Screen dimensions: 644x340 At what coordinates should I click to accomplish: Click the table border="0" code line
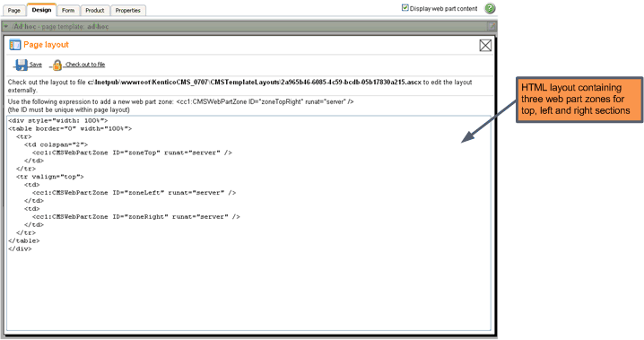point(70,129)
